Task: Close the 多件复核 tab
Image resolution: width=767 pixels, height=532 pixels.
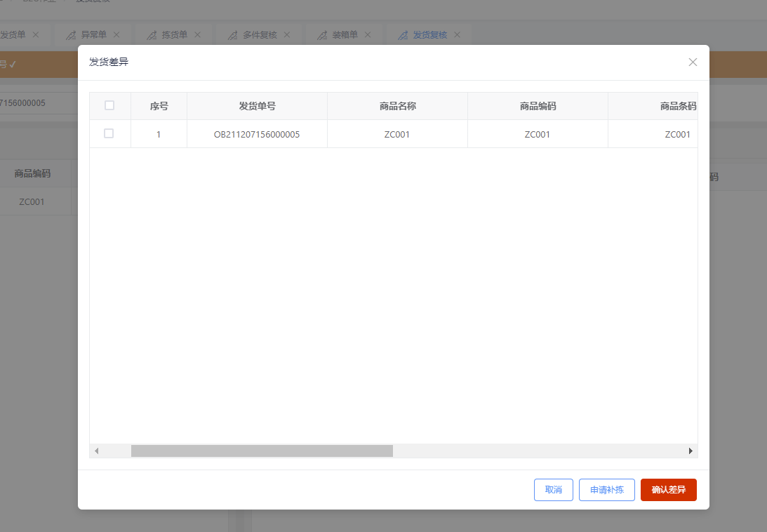Action: click(287, 35)
